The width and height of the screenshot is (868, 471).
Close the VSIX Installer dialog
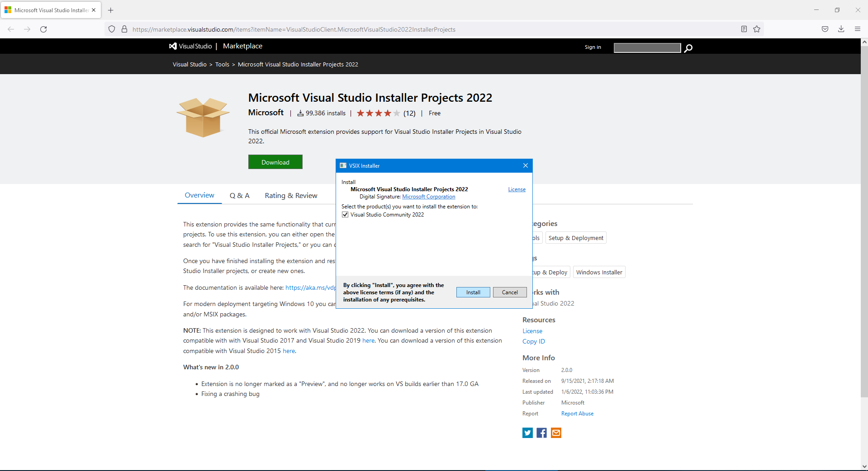click(x=526, y=165)
